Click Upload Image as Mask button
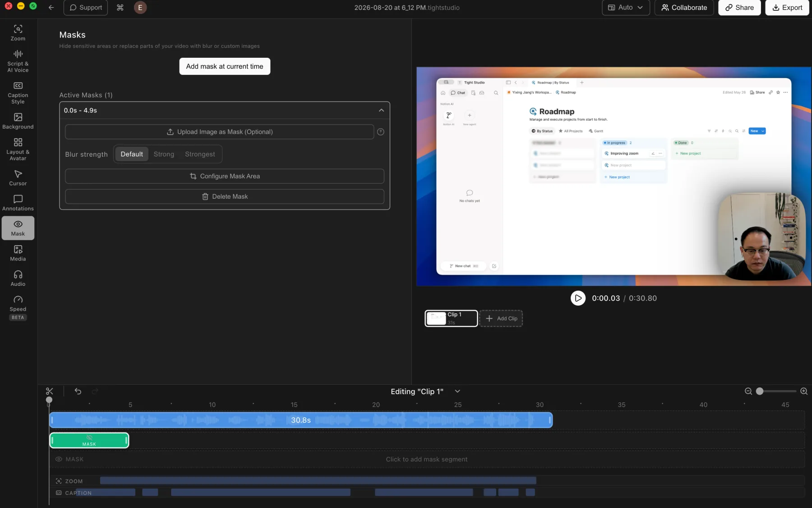 click(x=220, y=132)
